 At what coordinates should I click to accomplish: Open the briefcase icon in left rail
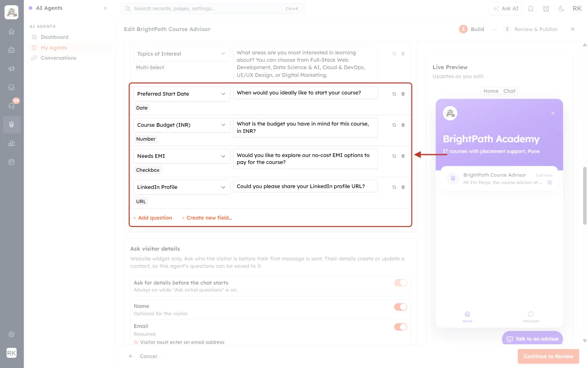pos(11,50)
